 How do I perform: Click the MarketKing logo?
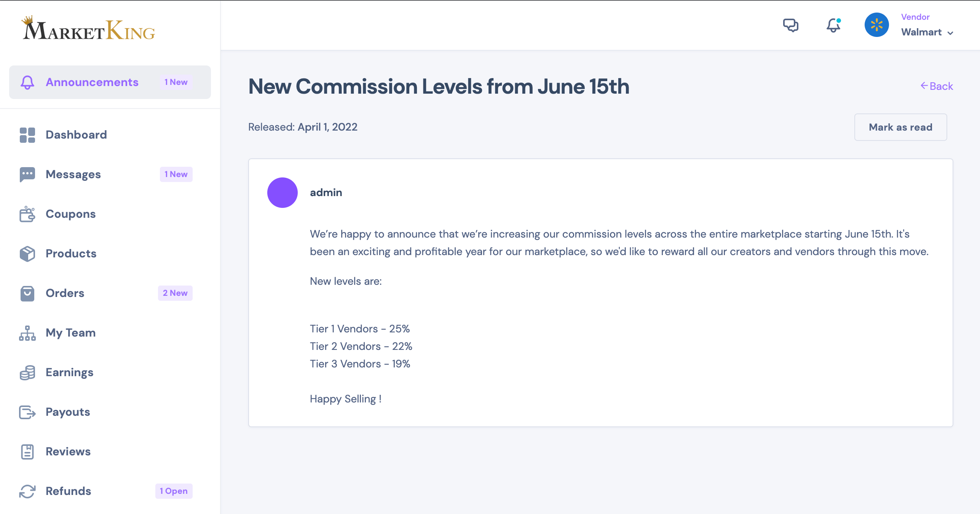(89, 29)
